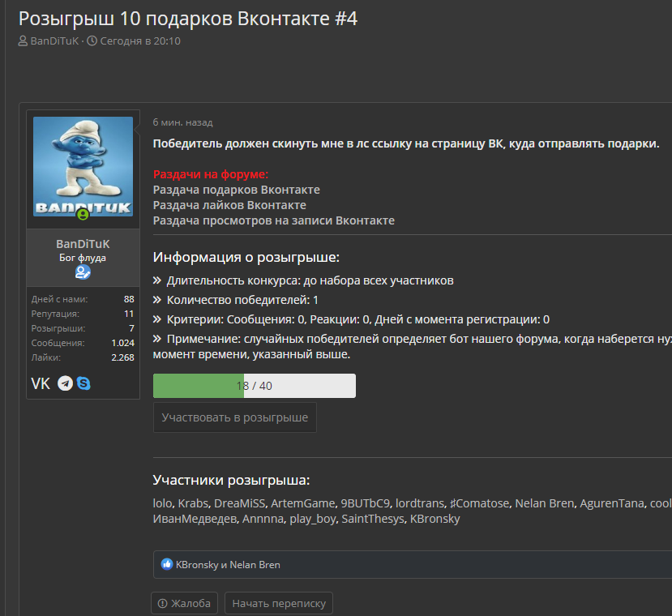Click the Информация о розыгрыше heading
The height and width of the screenshot is (616, 672).
coord(246,257)
